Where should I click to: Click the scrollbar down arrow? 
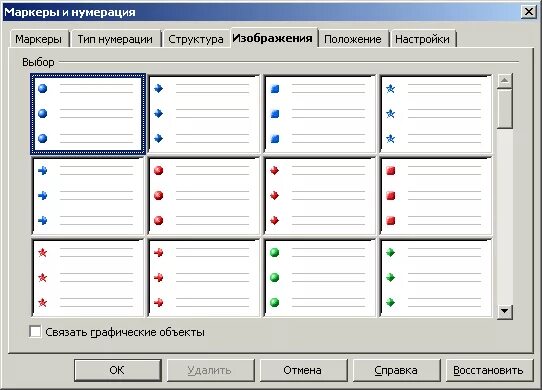(x=505, y=311)
